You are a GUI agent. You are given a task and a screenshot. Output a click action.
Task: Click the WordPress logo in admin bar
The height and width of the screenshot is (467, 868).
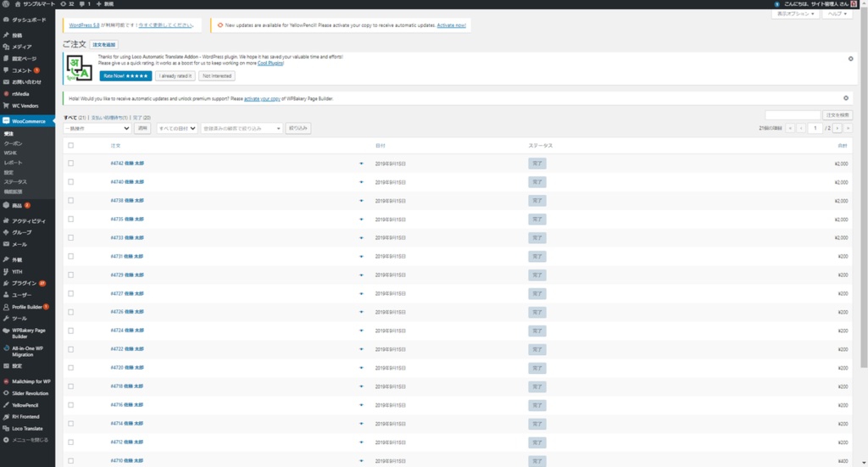[x=6, y=4]
